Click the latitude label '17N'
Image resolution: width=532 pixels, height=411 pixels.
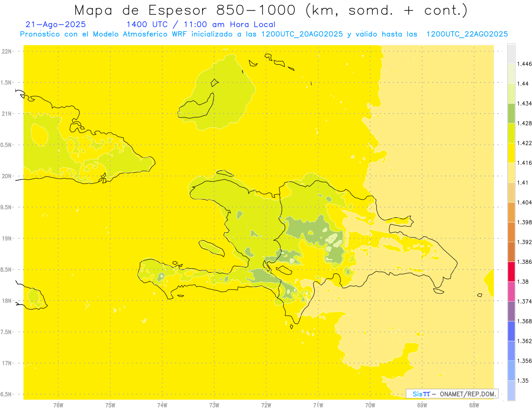[7, 363]
